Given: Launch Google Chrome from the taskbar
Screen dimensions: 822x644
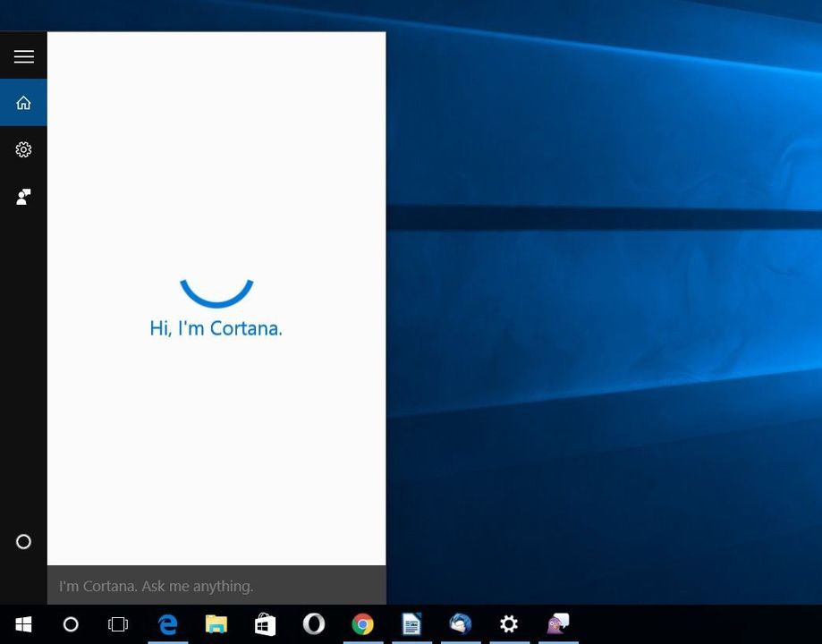Looking at the screenshot, I should [x=362, y=623].
